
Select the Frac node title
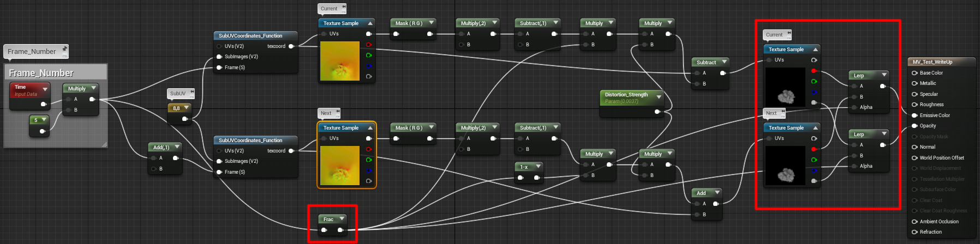328,219
